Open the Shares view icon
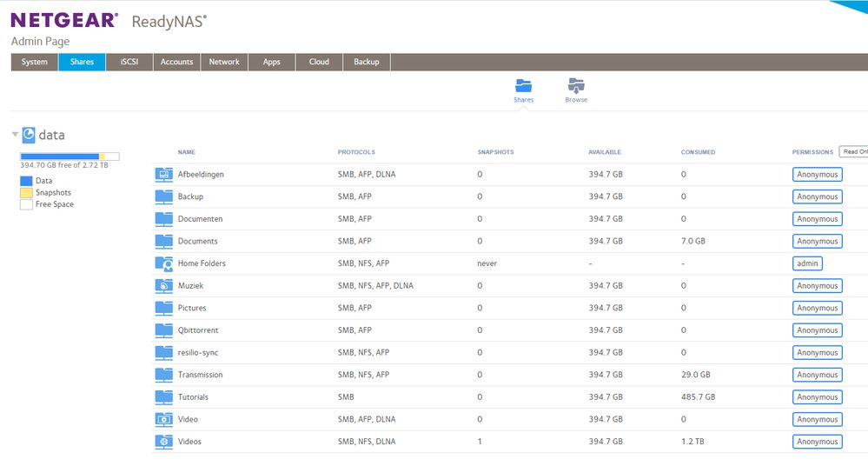Viewport: 868px width, 466px height. point(523,86)
